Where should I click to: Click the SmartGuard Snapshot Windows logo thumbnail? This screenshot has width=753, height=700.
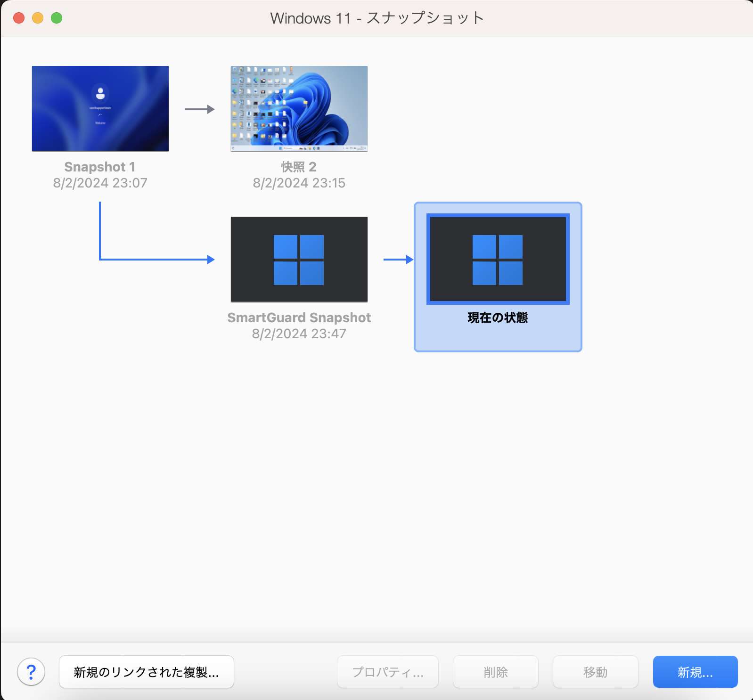[299, 259]
